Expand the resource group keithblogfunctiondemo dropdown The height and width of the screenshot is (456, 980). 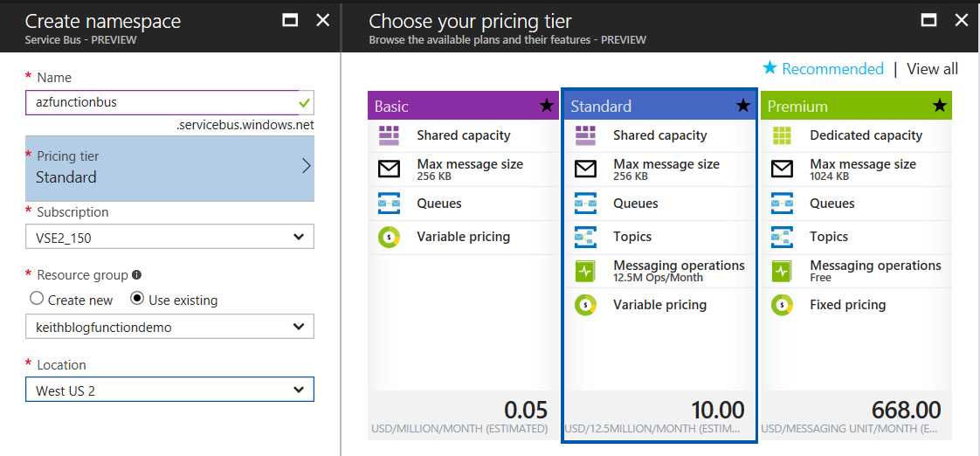(169, 327)
